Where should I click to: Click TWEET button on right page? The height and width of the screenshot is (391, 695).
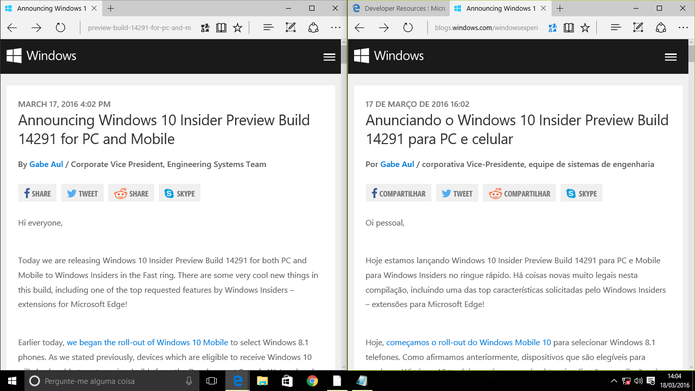[x=457, y=193]
